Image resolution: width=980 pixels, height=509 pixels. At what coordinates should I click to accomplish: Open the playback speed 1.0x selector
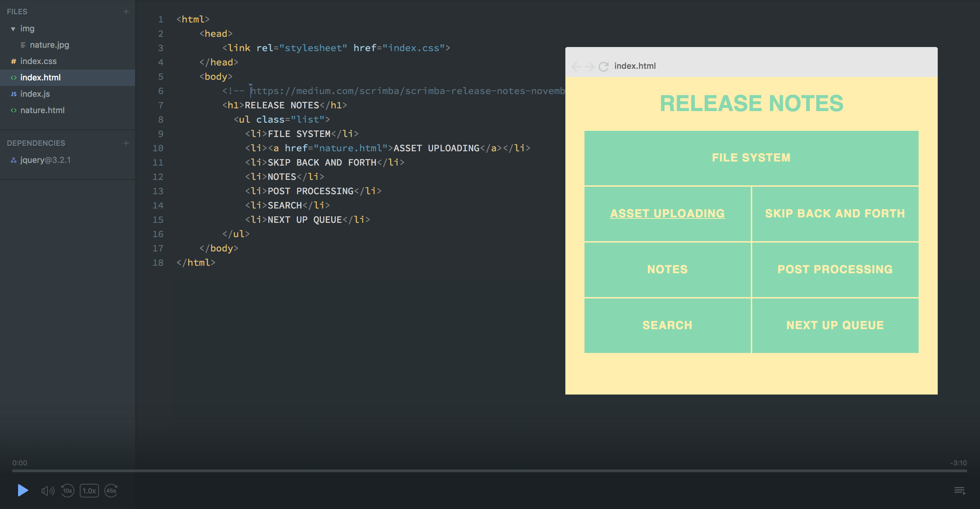(89, 491)
